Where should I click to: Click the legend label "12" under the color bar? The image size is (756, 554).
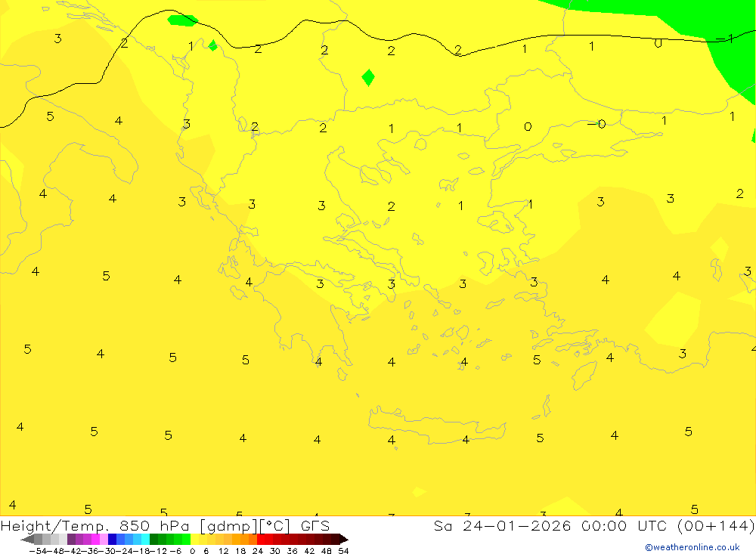click(223, 551)
